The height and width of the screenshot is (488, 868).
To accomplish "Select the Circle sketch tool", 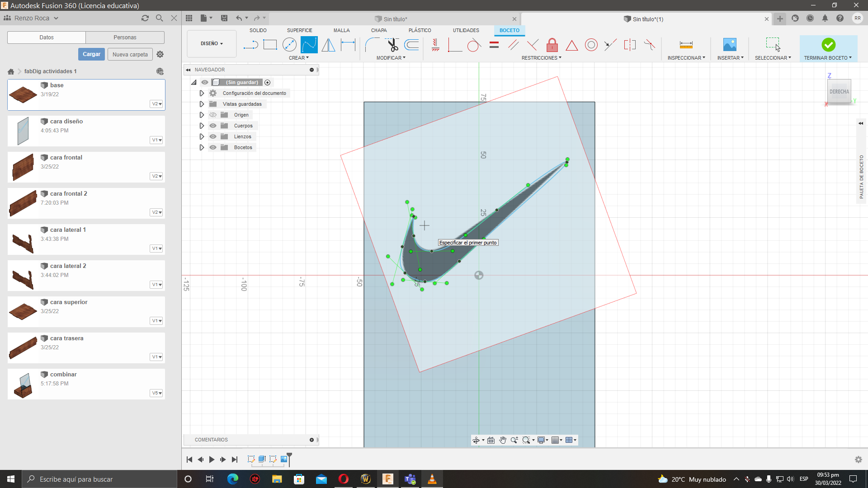I will pyautogui.click(x=289, y=45).
